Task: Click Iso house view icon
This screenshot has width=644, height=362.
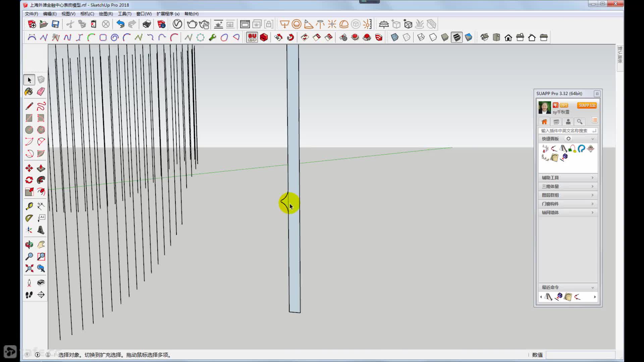Action: tap(484, 38)
